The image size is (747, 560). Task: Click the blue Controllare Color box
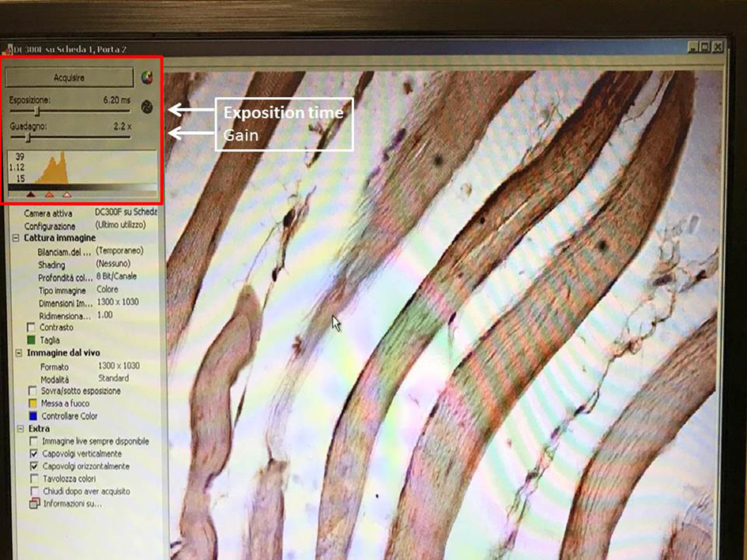pos(33,415)
